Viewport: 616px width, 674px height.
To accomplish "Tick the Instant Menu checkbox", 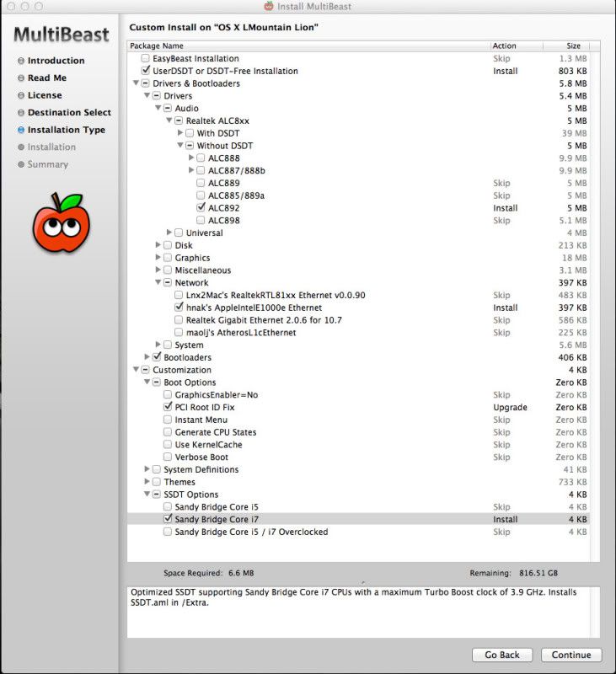I will [x=167, y=420].
